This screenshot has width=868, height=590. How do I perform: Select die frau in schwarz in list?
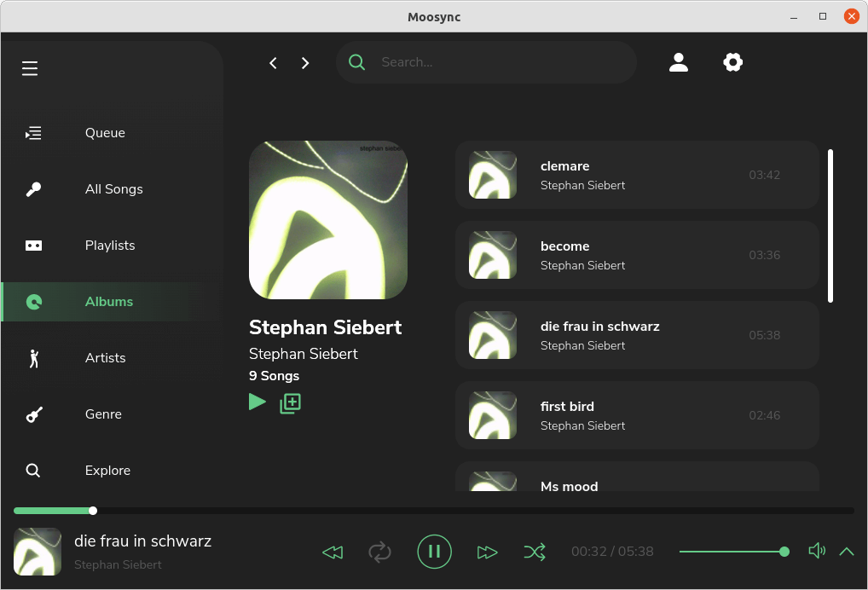(x=600, y=327)
